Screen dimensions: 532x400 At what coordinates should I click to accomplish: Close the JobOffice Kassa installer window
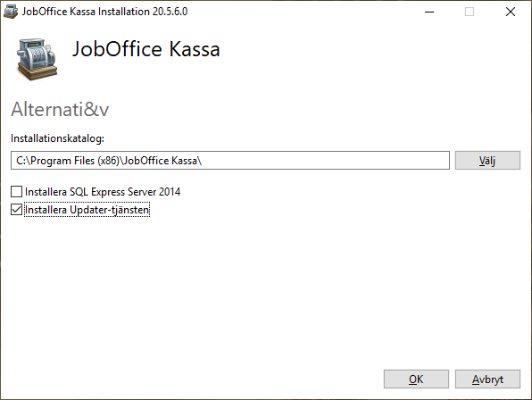pyautogui.click(x=511, y=12)
